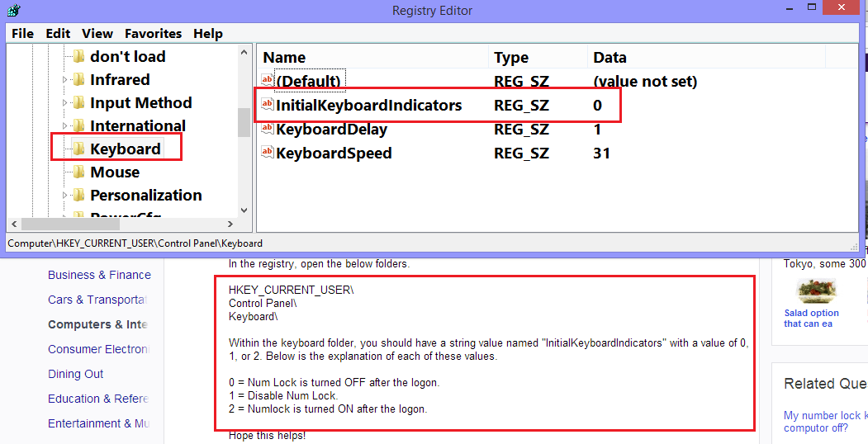
Task: Click the KeyboardDelay value icon
Action: (x=267, y=130)
